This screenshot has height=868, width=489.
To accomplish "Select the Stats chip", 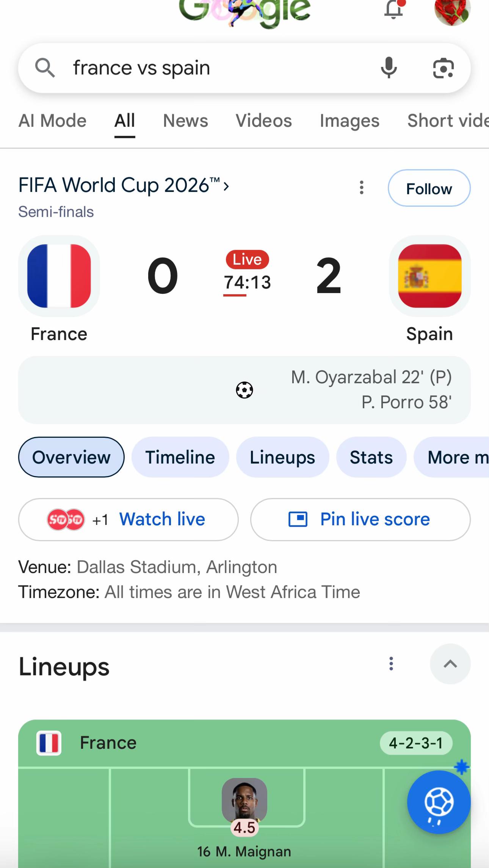I will pos(371,457).
